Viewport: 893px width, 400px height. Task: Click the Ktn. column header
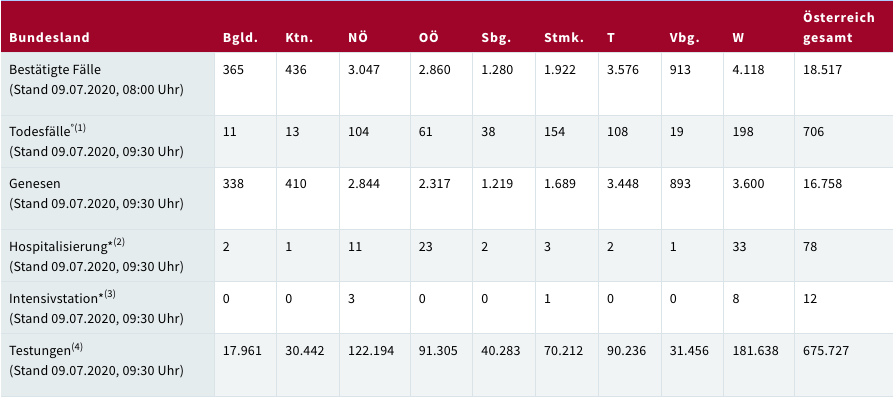pos(298,38)
